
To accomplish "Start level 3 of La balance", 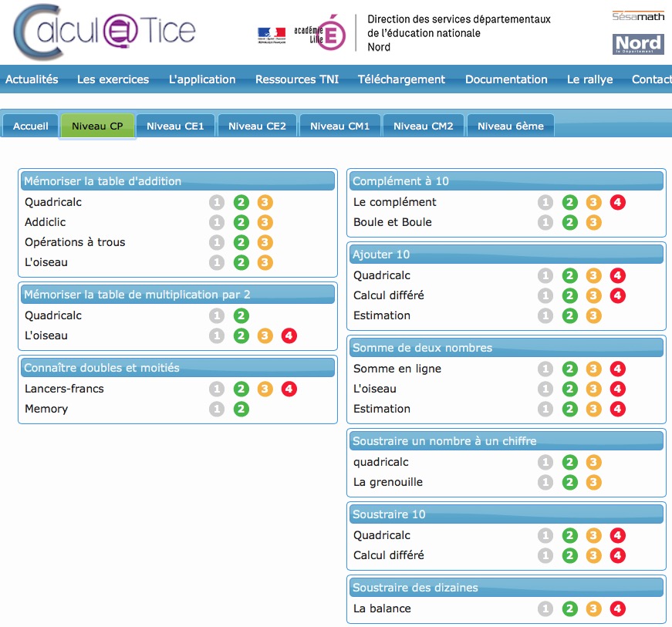I will (593, 609).
